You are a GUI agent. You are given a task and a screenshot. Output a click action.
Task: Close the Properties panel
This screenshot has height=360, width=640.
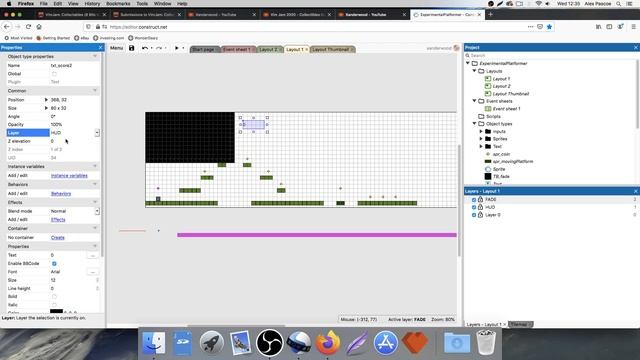coord(100,47)
